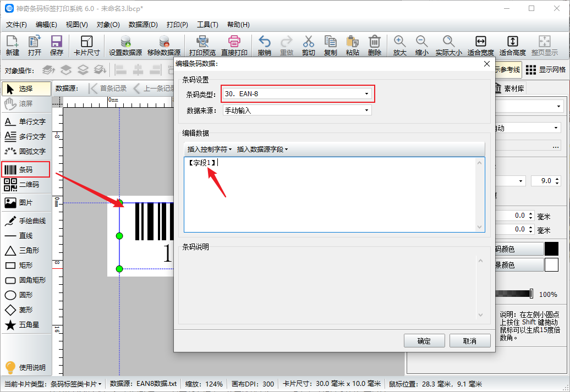This screenshot has height=392, width=570.
Task: Open 插入控制字符 dropdown
Action: pyautogui.click(x=210, y=150)
